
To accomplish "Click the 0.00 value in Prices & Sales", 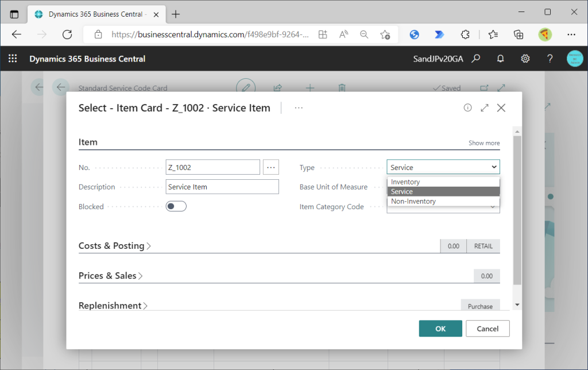I will click(x=486, y=276).
